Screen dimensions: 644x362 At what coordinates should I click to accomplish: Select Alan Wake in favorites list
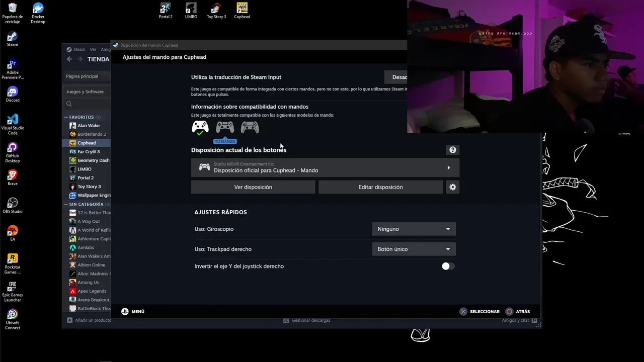click(87, 126)
